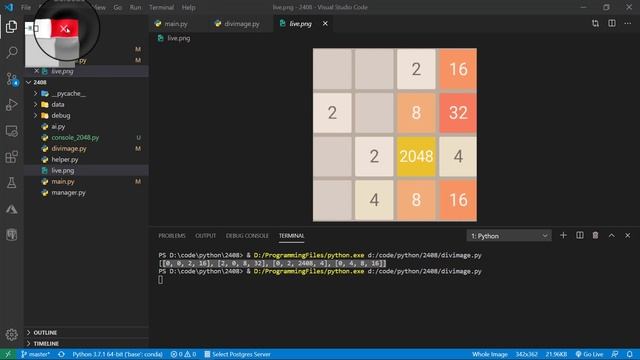Open the Terminal menu

coord(161,7)
